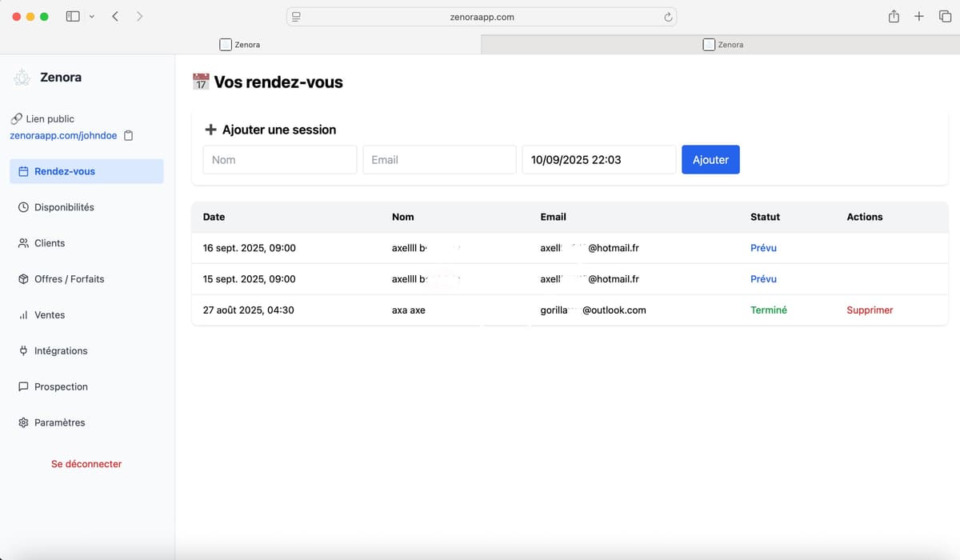Screen dimensions: 960x560
Task: Click the Safari share icon
Action: coord(894,16)
